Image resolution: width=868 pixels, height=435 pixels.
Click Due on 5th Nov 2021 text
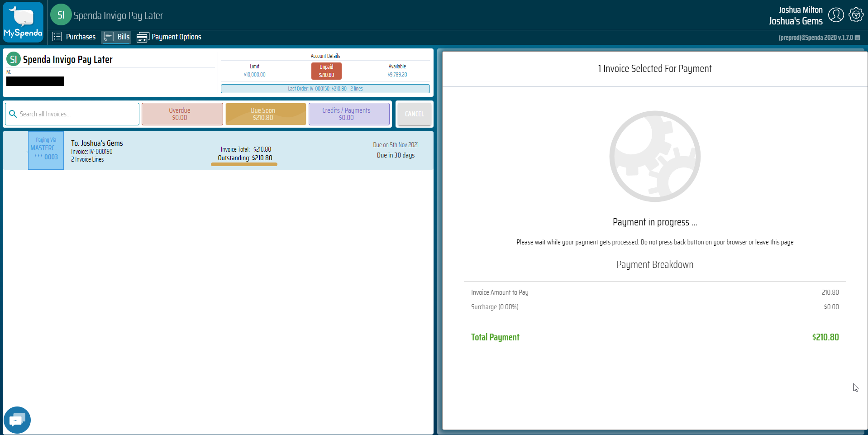click(396, 145)
